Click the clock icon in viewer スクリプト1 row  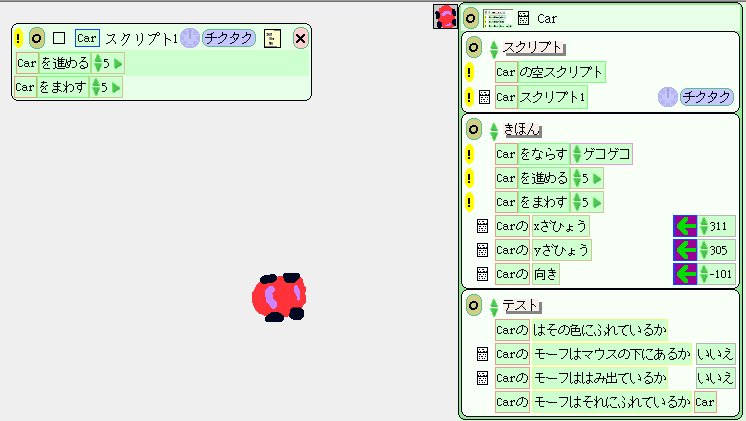(x=667, y=97)
